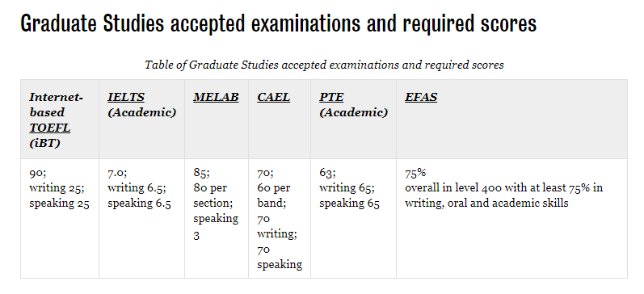Click the IELTS 'speaking 6.5' score text
Image resolution: width=644 pixels, height=294 pixels.
(x=139, y=204)
